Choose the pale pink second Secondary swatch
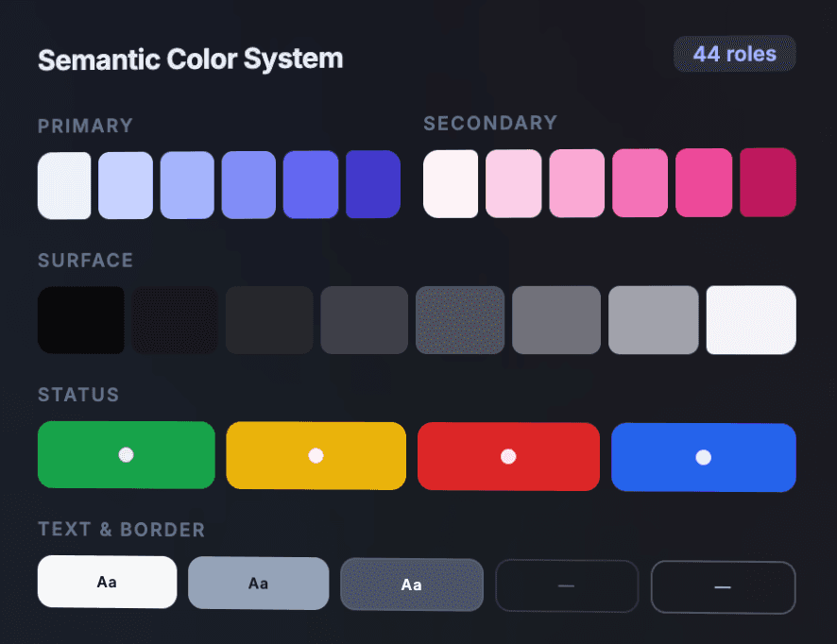The height and width of the screenshot is (644, 837). 514,183
